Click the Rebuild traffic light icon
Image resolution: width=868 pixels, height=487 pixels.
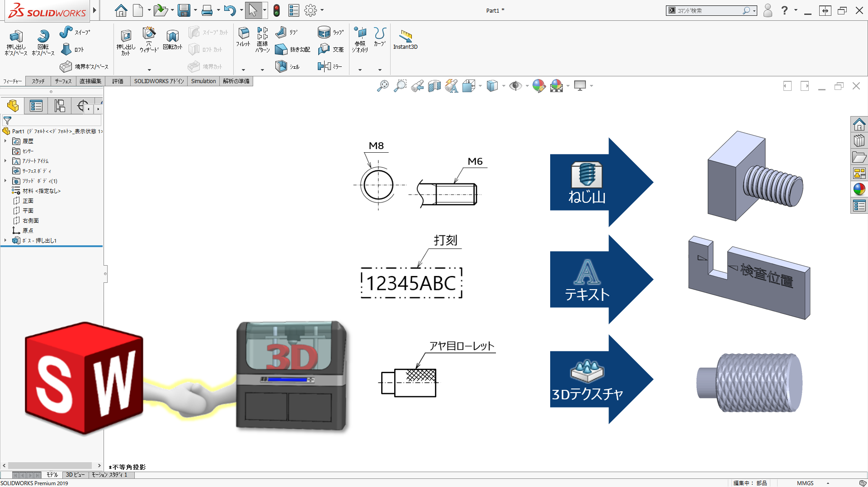pyautogui.click(x=277, y=10)
